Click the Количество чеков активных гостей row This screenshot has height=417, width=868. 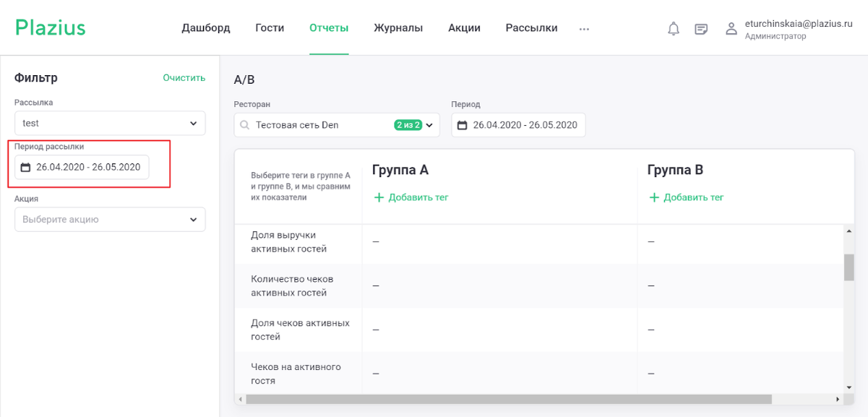click(539, 286)
